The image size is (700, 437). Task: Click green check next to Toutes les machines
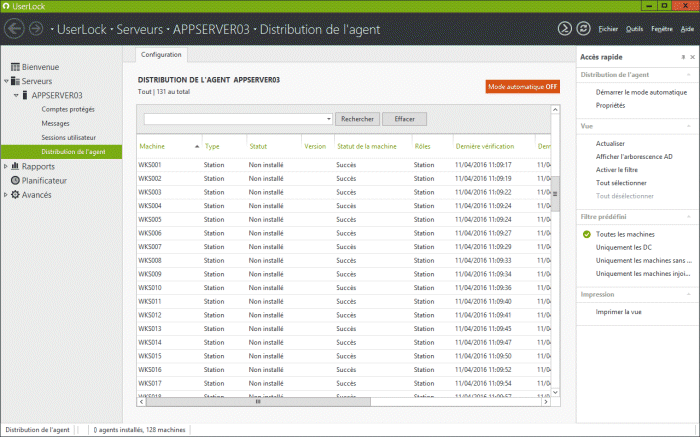click(x=587, y=234)
